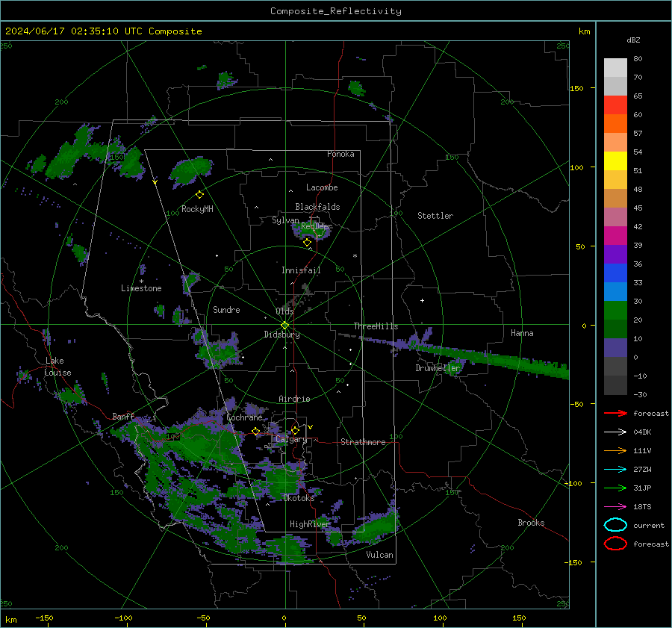This screenshot has height=628, width=672.
Task: Select the red swatch in dBZ legend
Action: [x=615, y=105]
